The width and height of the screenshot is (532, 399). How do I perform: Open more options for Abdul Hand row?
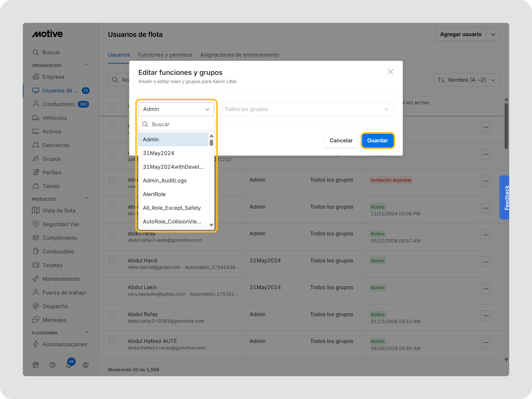486,262
